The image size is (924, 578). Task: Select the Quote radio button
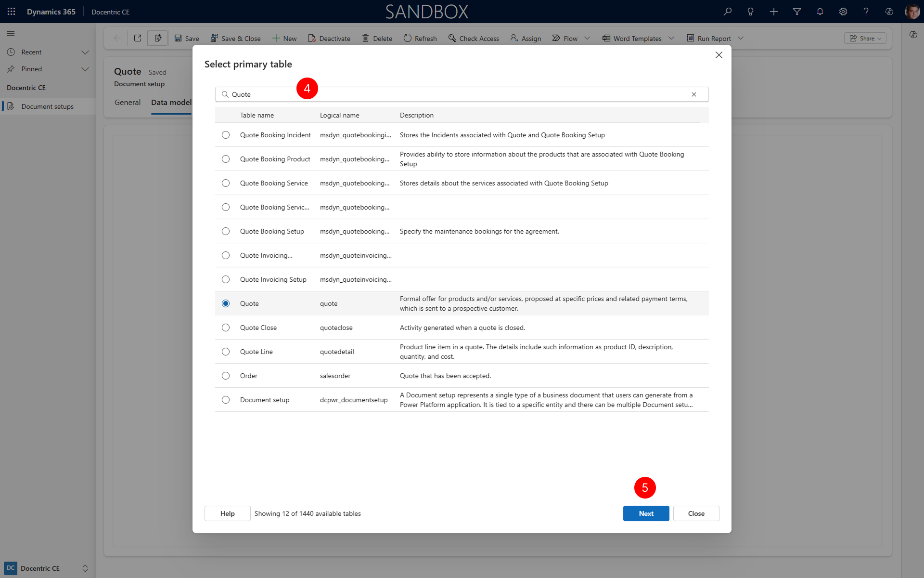click(x=226, y=303)
